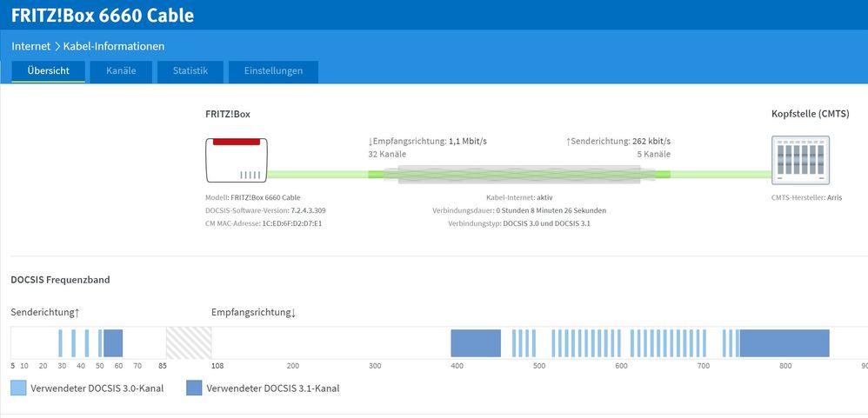Click the FRITZ!Box 6660 Cable title

(103, 15)
